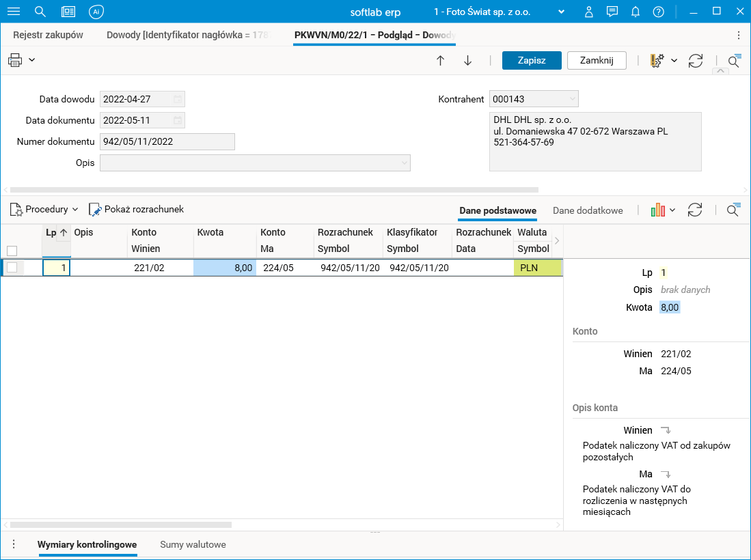Open the messages chat icon
This screenshot has width=751, height=560.
(612, 12)
